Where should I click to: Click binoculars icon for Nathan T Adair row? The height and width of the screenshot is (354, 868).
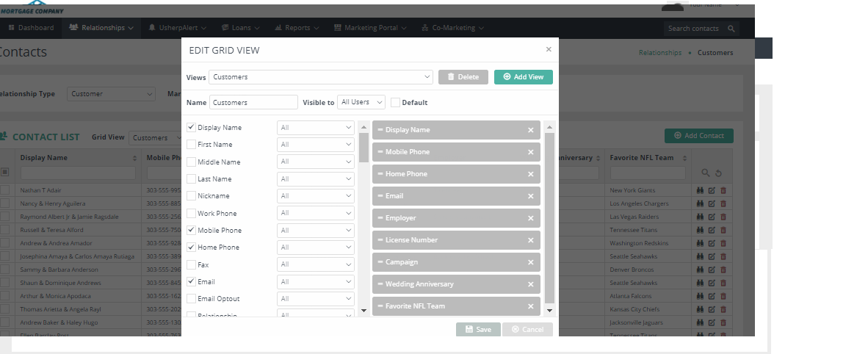coord(700,190)
